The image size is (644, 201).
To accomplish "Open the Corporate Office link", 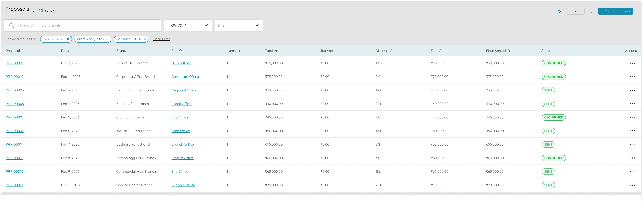I will 185,77.
